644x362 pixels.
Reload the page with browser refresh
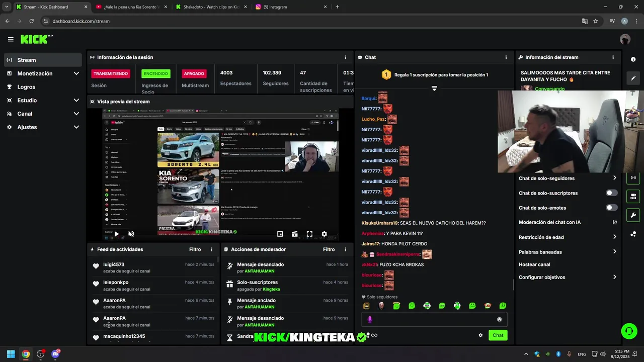(31, 21)
